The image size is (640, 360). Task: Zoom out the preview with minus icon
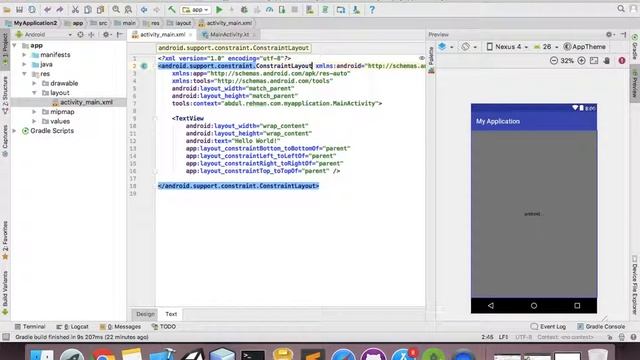pos(553,60)
